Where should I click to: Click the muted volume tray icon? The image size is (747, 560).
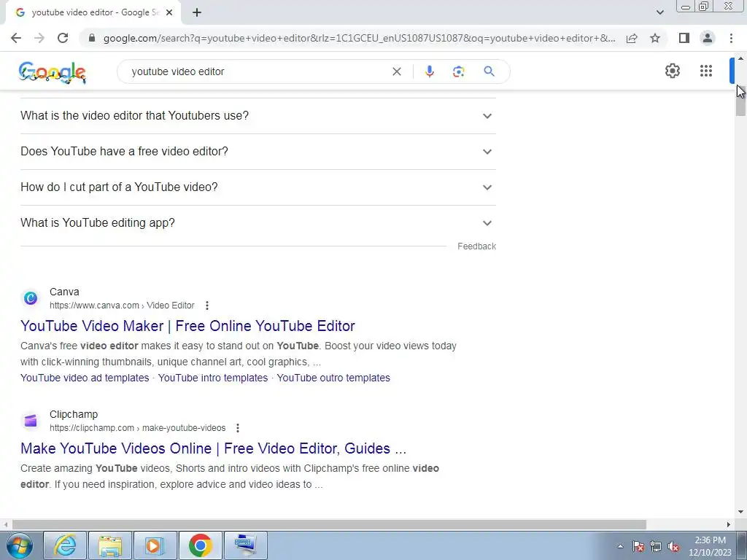(673, 546)
